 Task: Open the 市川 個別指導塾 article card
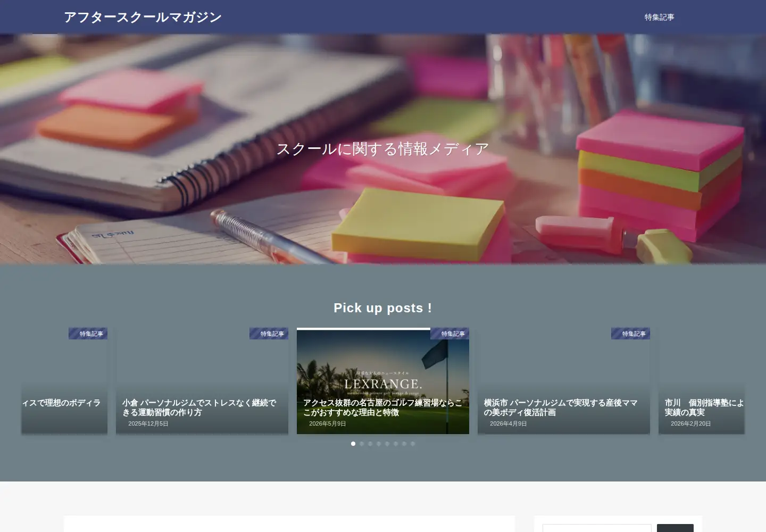coord(702,381)
